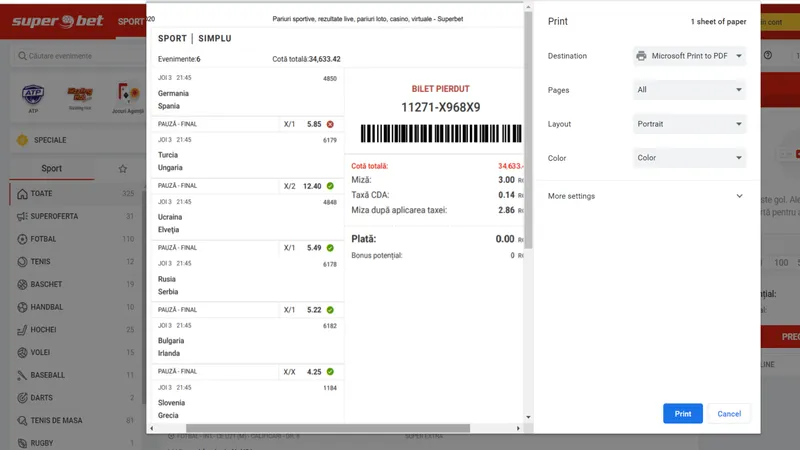The height and width of the screenshot is (450, 800).
Task: Select the Tenis de masa paddle icon
Action: tap(22, 420)
